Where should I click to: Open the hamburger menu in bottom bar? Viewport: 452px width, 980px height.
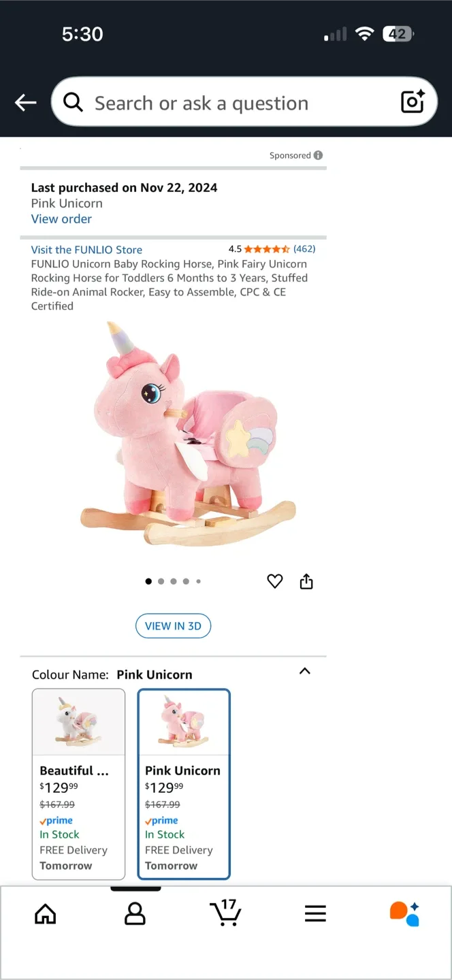[x=315, y=913]
